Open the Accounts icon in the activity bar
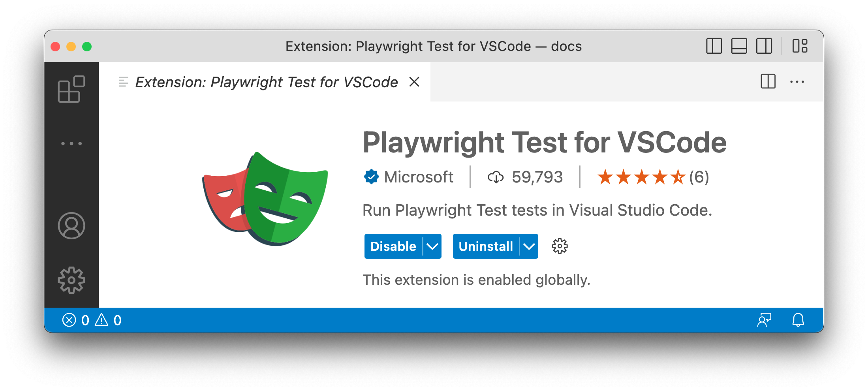 pos(71,226)
